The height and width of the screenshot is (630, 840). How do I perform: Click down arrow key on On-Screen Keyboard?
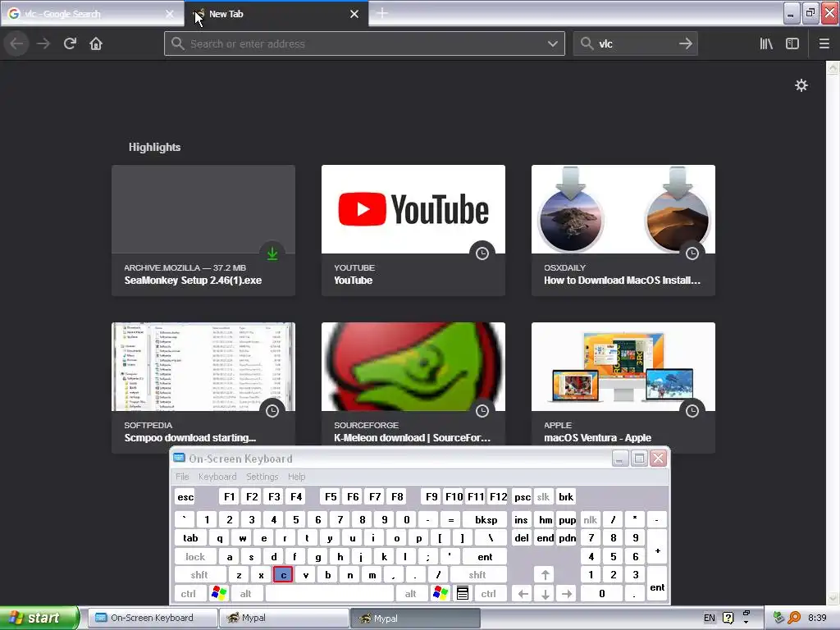545,593
